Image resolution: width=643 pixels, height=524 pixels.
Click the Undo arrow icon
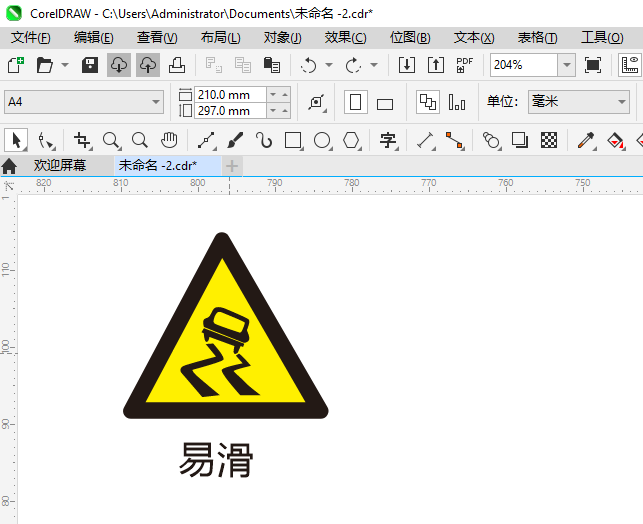tap(309, 65)
